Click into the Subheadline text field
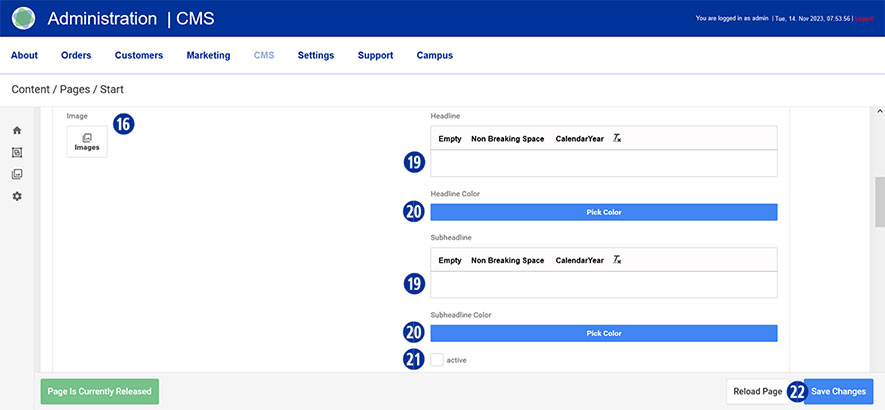Image resolution: width=885 pixels, height=410 pixels. (x=603, y=285)
